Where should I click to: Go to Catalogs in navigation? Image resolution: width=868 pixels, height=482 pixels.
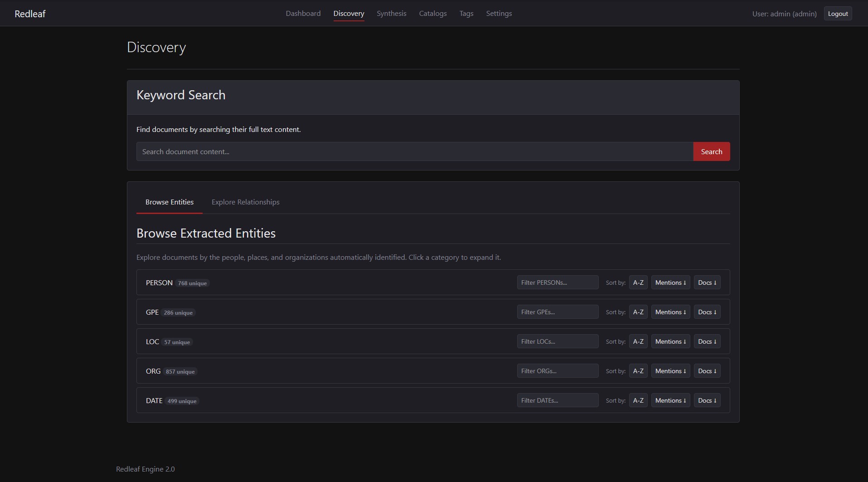click(x=432, y=13)
